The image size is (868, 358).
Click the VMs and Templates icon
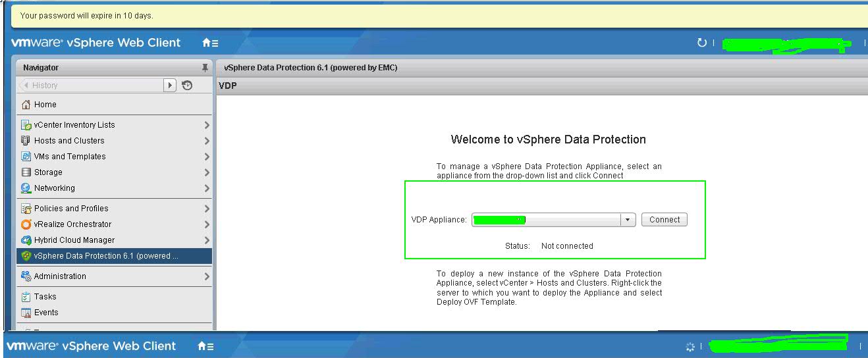(26, 157)
